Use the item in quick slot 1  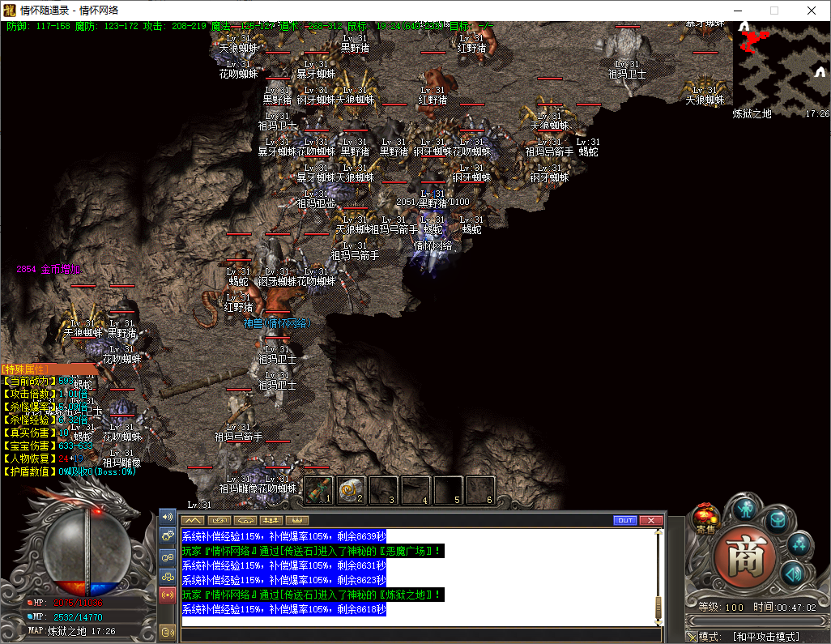318,490
